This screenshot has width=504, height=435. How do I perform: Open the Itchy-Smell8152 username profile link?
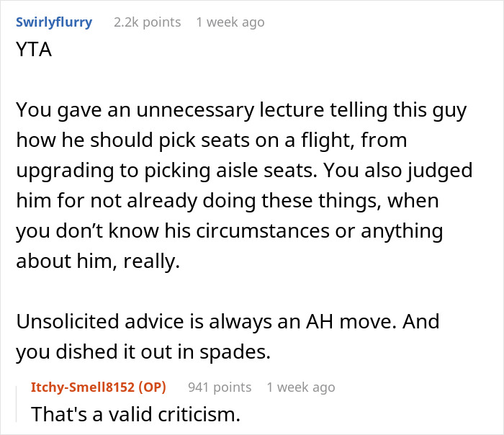[84, 387]
